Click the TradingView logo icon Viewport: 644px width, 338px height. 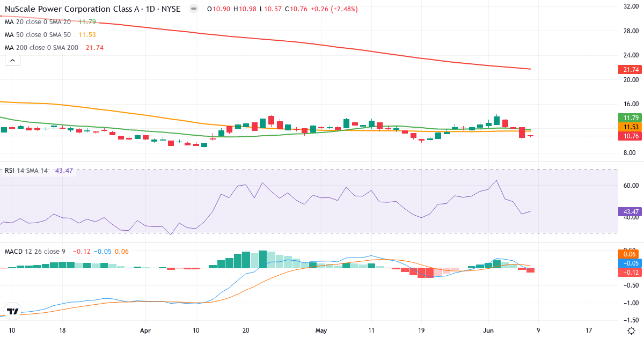click(12, 311)
